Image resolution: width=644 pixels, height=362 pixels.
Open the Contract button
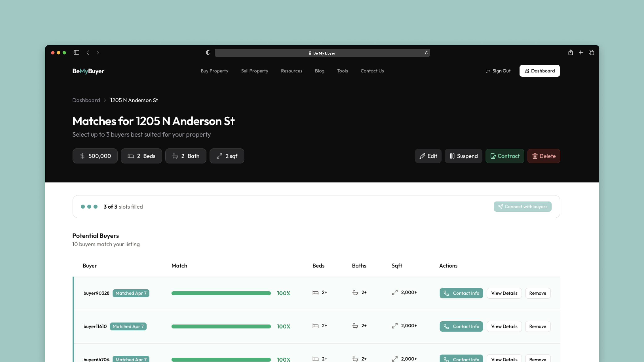click(505, 156)
